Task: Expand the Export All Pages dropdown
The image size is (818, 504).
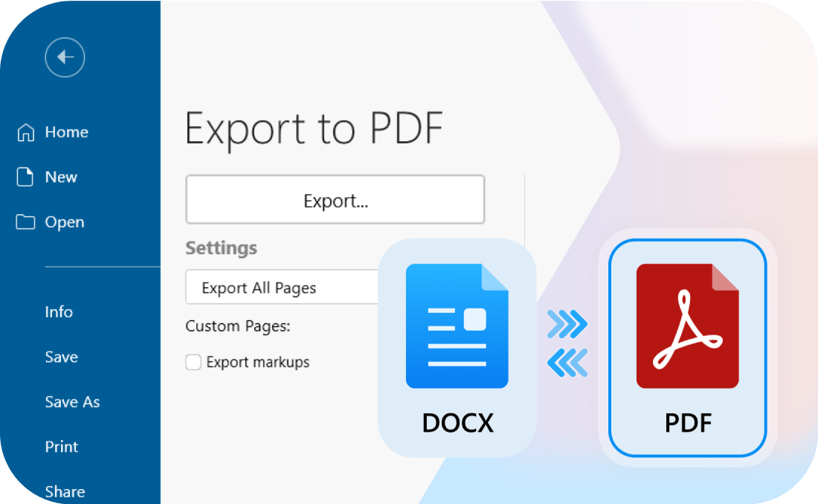Action: [x=283, y=288]
